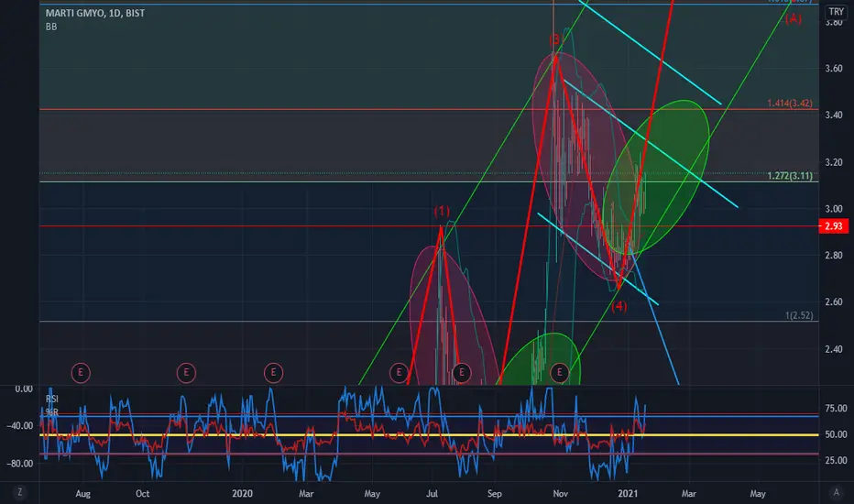This screenshot has height=504, width=854.
Task: Open the earnings E marker above Nov
Action: pyautogui.click(x=559, y=373)
